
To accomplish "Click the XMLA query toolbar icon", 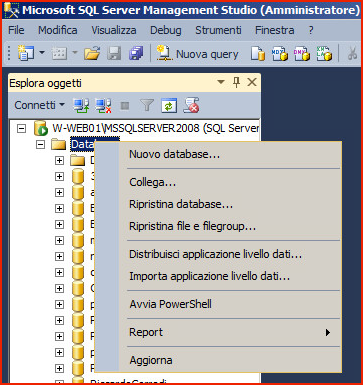I will tap(324, 54).
